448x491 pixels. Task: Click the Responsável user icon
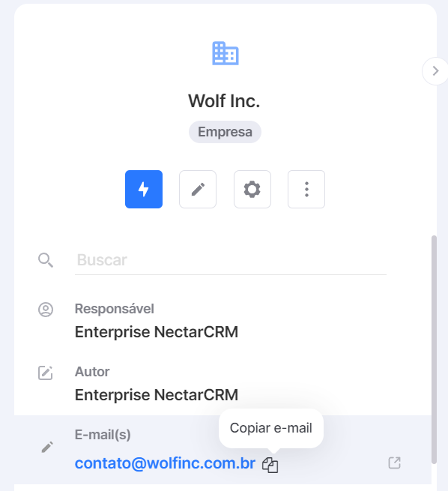pos(46,310)
